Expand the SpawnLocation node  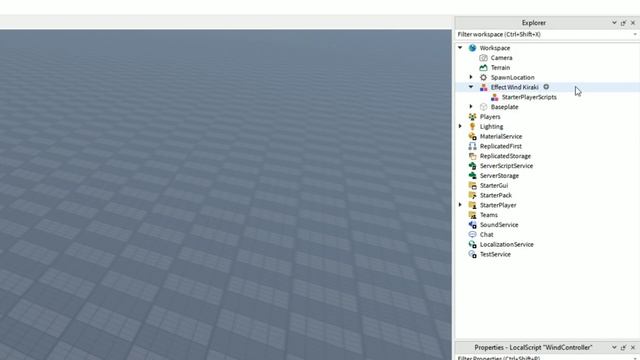pos(471,77)
